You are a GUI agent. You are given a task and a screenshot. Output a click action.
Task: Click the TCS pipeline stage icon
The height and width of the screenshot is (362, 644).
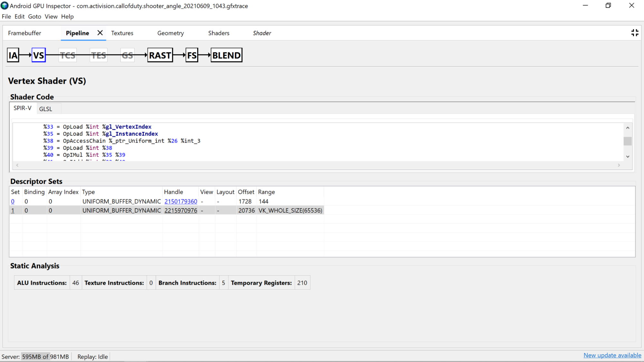(x=68, y=55)
